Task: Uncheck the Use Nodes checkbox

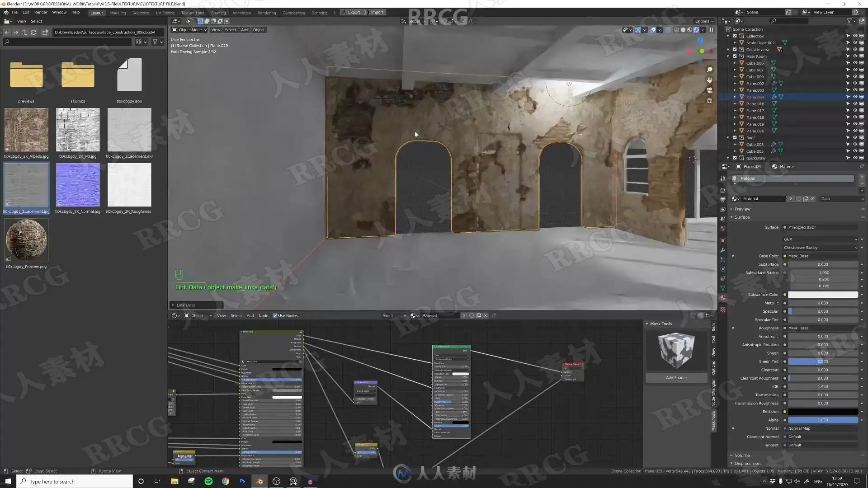Action: [x=275, y=316]
